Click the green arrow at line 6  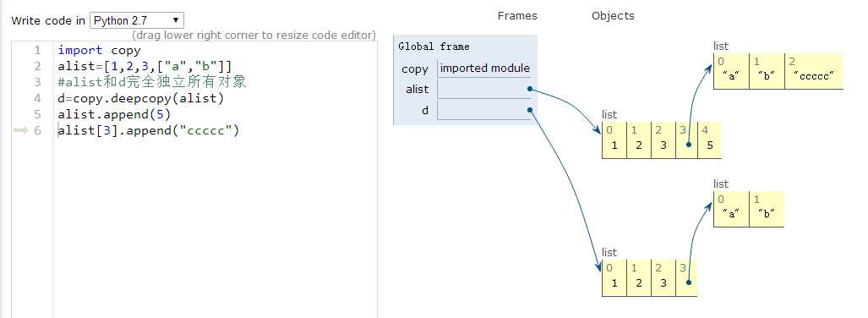(x=20, y=131)
